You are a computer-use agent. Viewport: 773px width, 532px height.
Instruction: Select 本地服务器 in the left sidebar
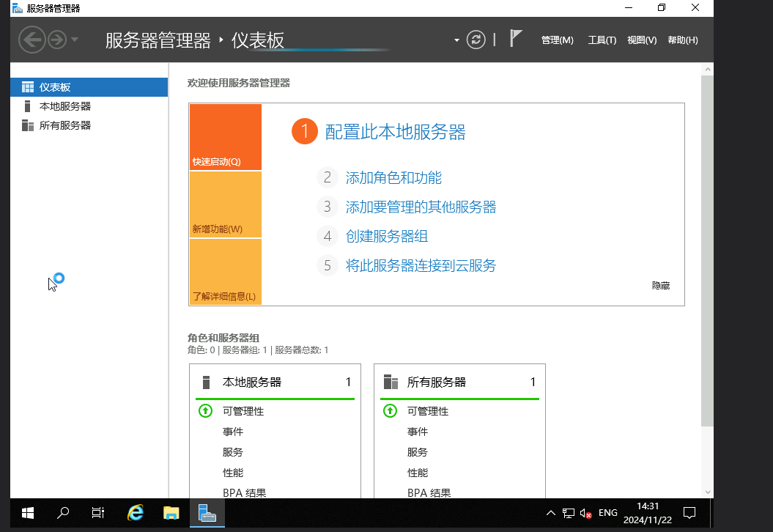tap(65, 106)
